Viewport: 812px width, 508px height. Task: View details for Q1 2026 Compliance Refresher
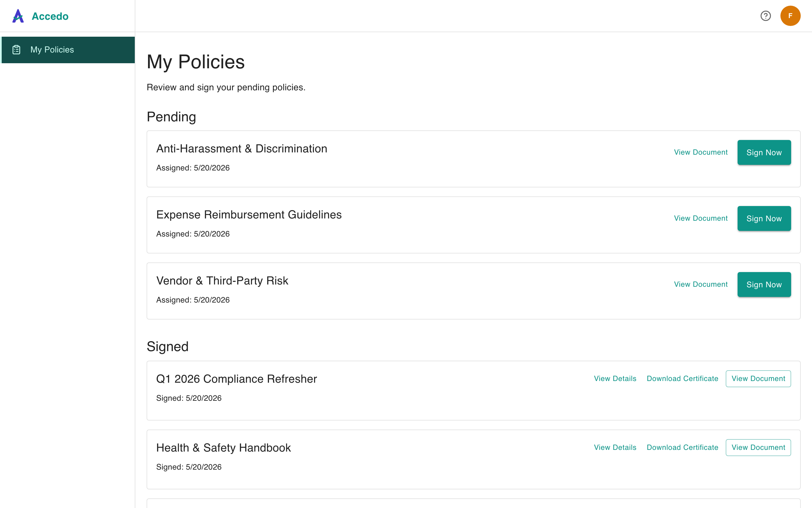tap(615, 379)
